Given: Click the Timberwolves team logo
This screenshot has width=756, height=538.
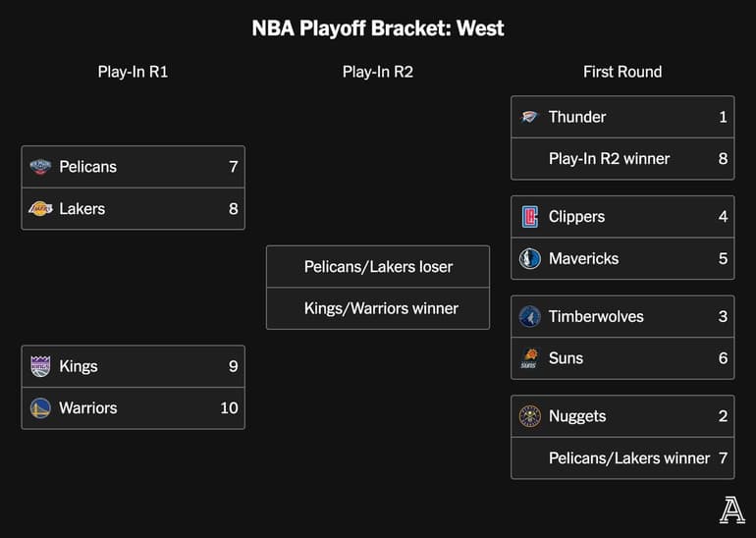Looking at the screenshot, I should 530,317.
